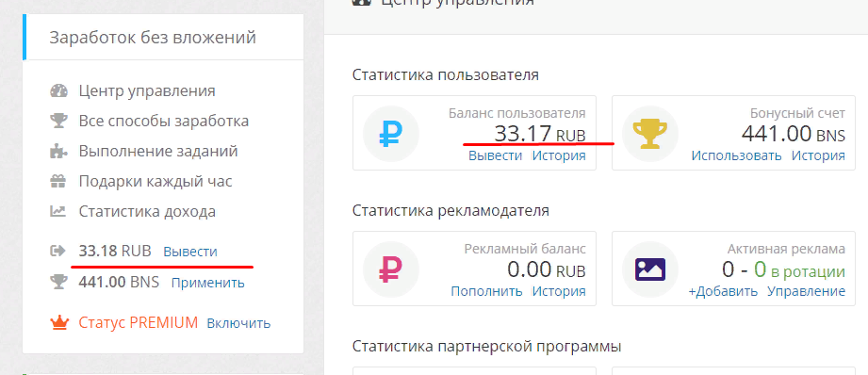
Task: Click the Баланс пользователя label
Action: [517, 113]
